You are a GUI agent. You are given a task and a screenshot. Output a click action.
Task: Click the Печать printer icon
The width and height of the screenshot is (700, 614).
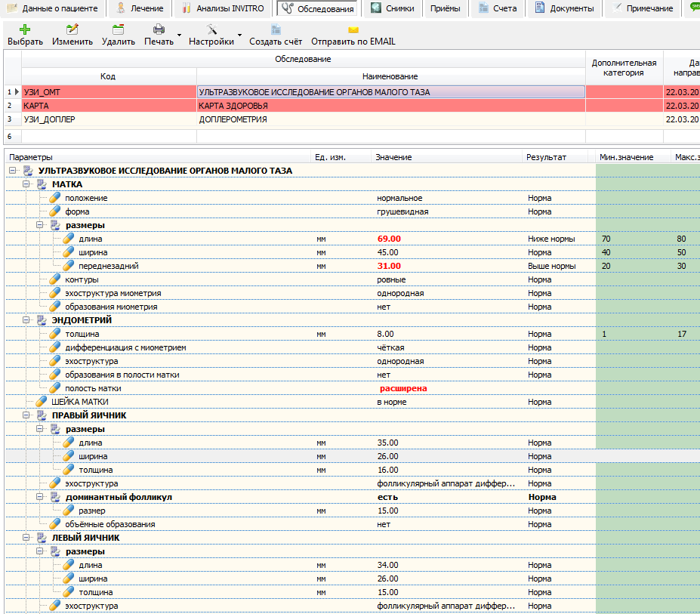[159, 29]
